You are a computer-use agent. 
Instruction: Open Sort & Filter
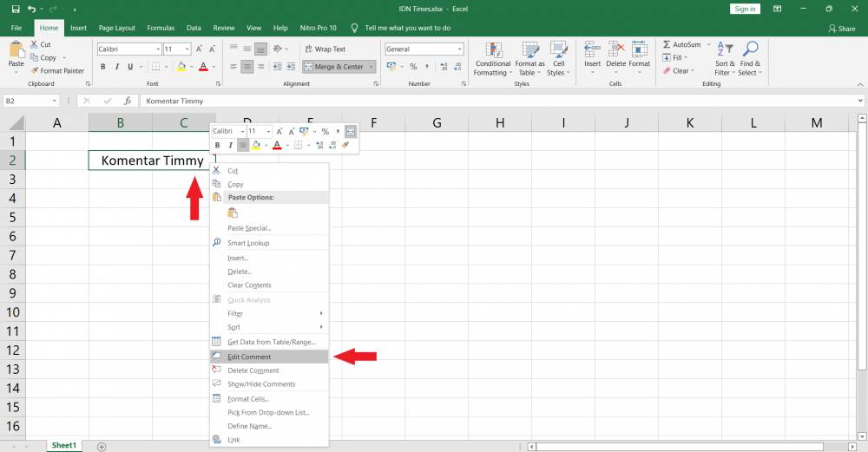(x=725, y=59)
